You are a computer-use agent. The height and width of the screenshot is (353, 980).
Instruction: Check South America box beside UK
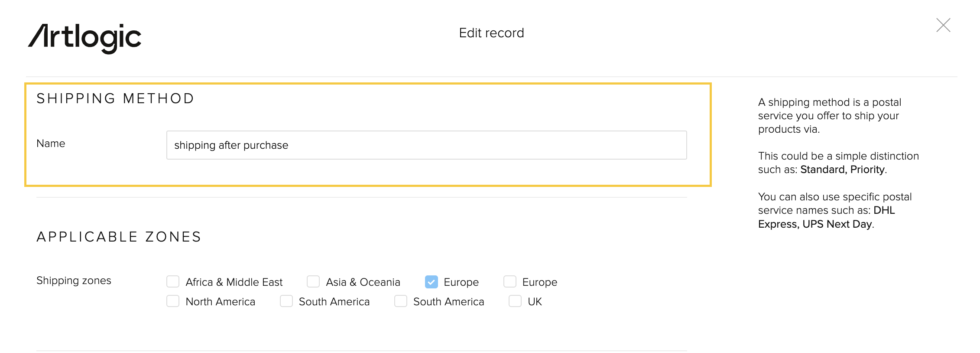click(x=401, y=301)
